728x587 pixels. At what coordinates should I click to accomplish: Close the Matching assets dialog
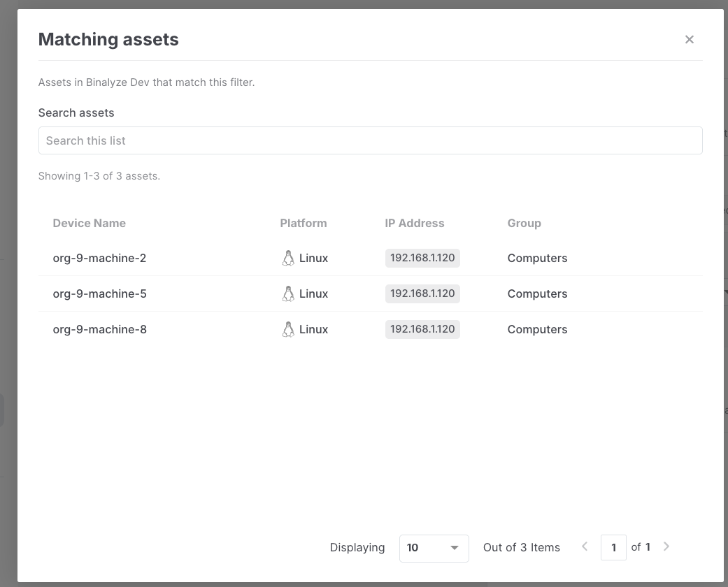pos(689,39)
